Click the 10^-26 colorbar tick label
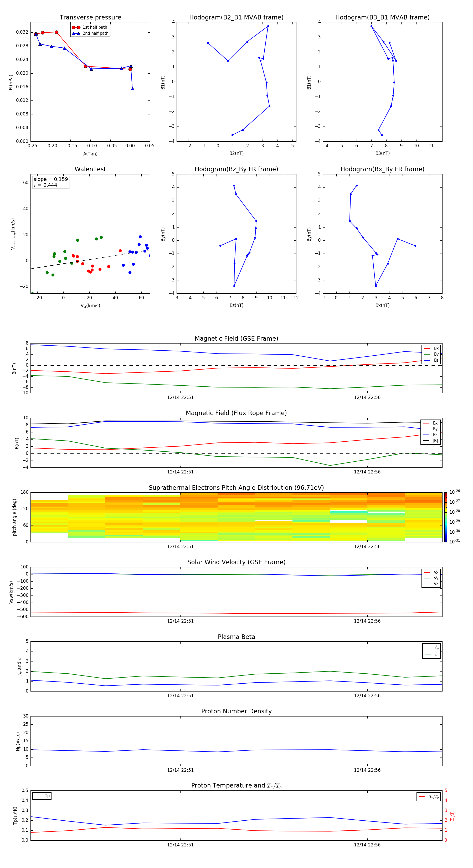Screen dimensions: 473x868 click(x=455, y=492)
